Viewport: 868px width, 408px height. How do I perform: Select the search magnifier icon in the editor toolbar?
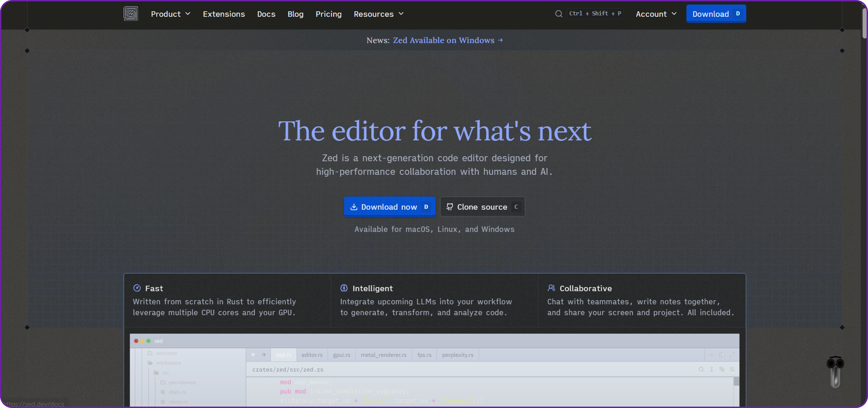tap(701, 369)
